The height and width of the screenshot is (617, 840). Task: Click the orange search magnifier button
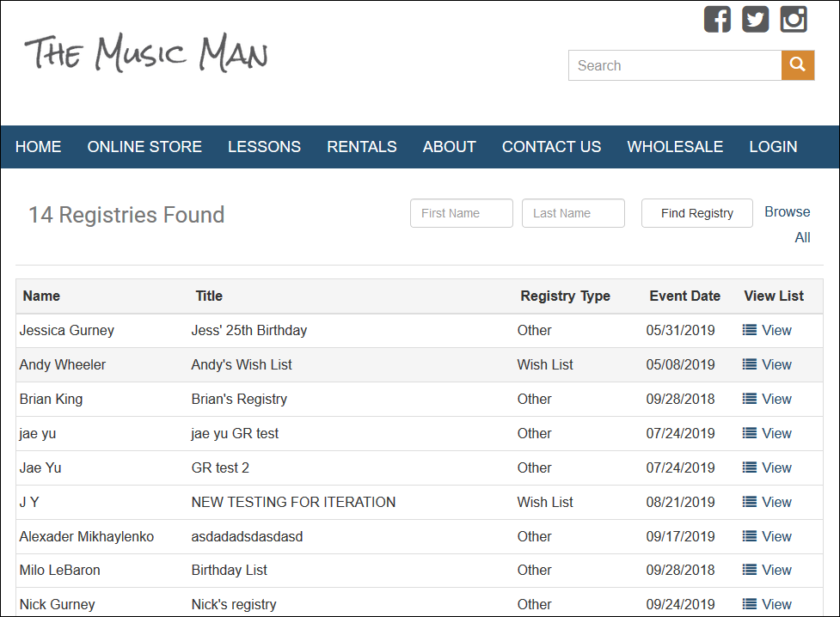[x=798, y=65]
